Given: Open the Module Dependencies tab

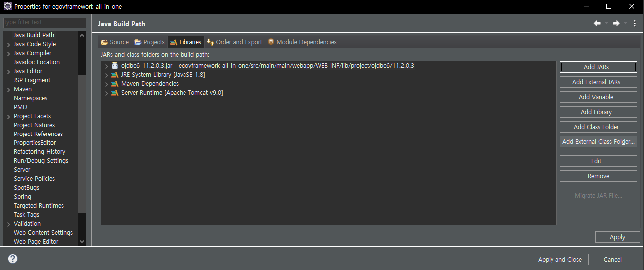Looking at the screenshot, I should point(302,42).
